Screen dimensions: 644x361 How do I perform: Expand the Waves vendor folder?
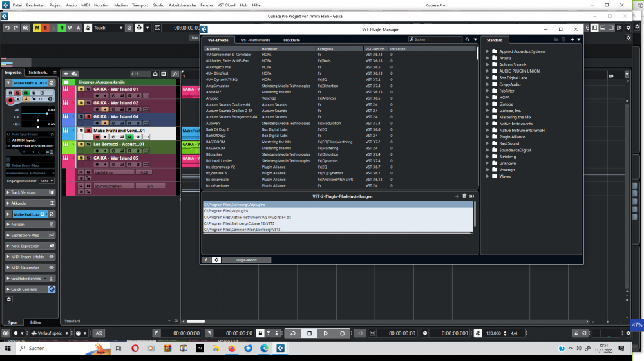pos(488,176)
